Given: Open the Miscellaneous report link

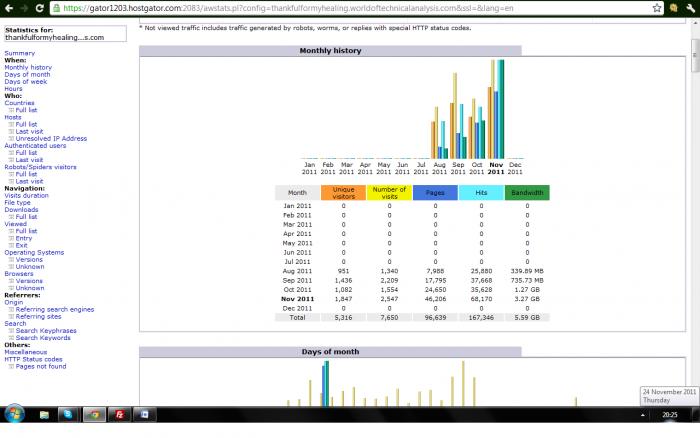Looking at the screenshot, I should (x=25, y=352).
